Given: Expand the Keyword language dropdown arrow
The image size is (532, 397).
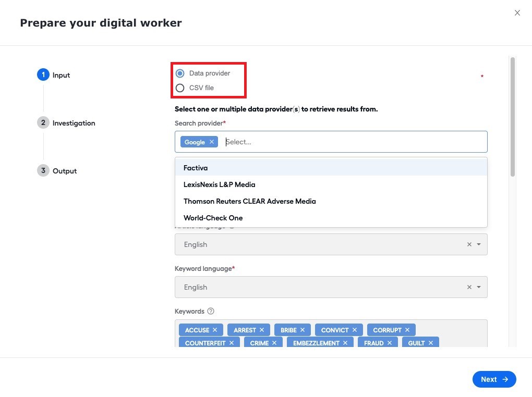Looking at the screenshot, I should 479,287.
